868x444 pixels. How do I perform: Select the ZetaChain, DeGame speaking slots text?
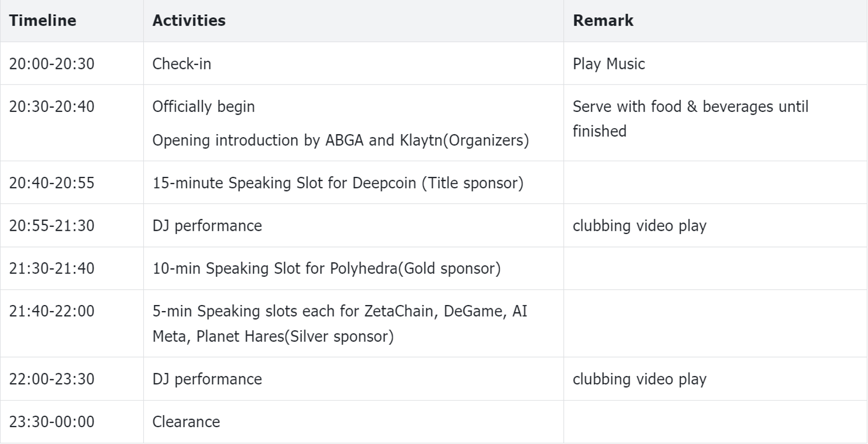[x=340, y=324]
